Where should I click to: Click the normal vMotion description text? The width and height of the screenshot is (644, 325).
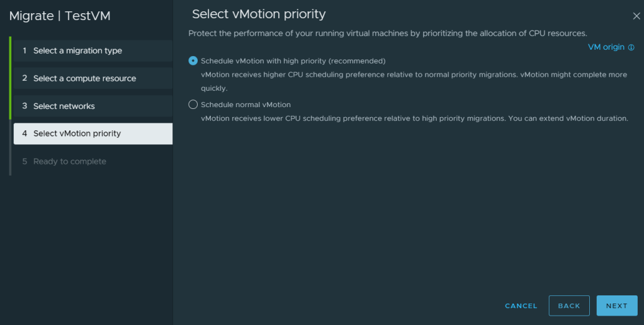coord(414,118)
